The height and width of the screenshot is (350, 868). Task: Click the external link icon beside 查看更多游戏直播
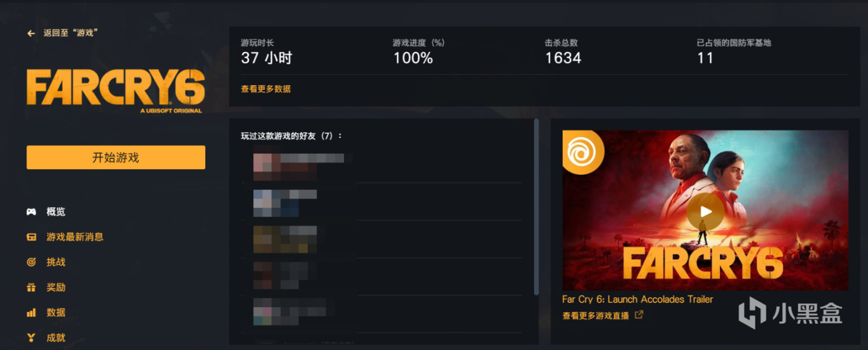point(639,315)
